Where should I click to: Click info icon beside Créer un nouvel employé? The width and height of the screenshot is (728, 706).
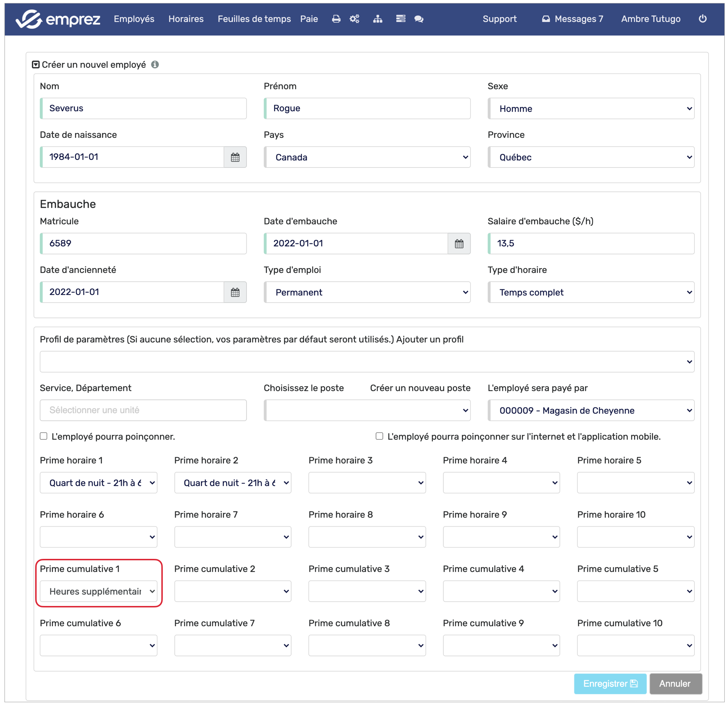(x=155, y=65)
